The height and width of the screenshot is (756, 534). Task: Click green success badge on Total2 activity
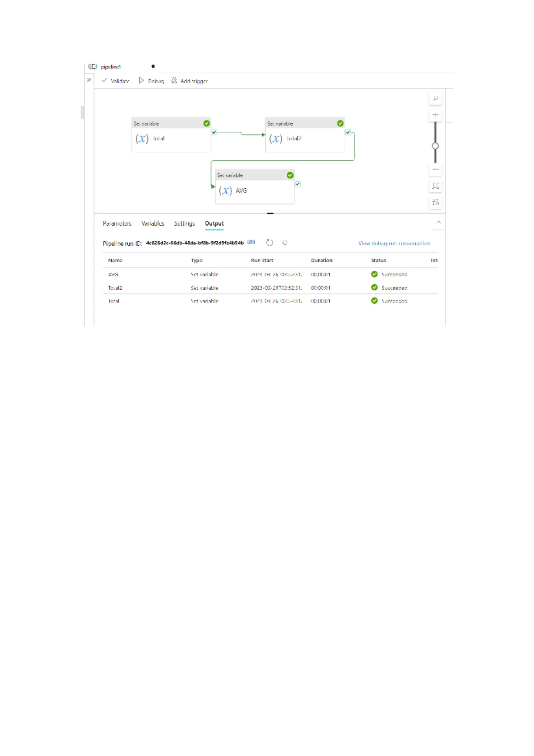(340, 123)
